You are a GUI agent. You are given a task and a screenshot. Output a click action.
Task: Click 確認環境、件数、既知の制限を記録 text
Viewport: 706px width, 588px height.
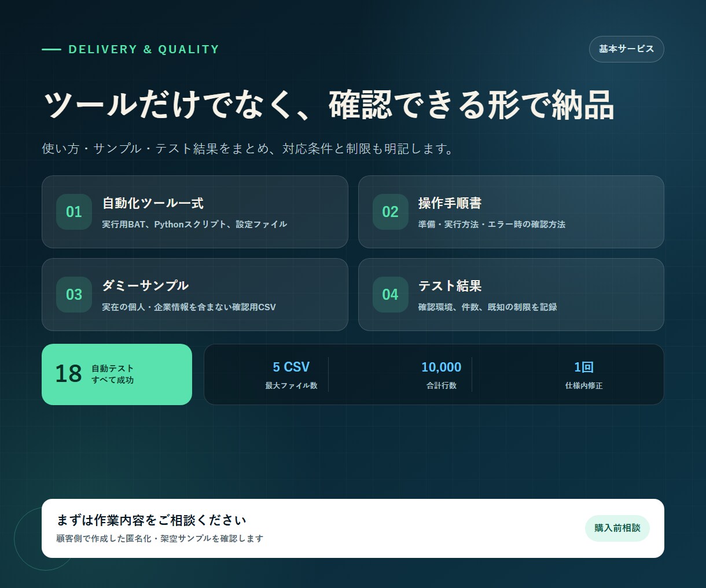coord(487,307)
